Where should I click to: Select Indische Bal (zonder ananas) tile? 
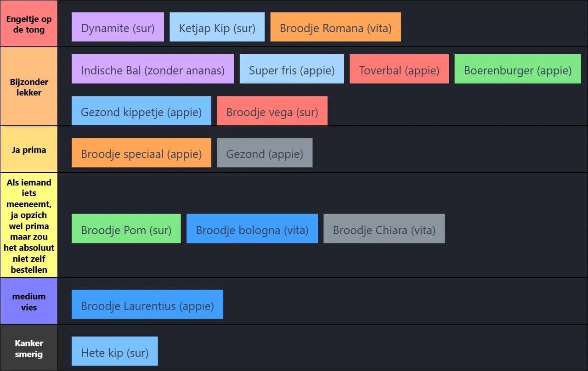coord(153,69)
